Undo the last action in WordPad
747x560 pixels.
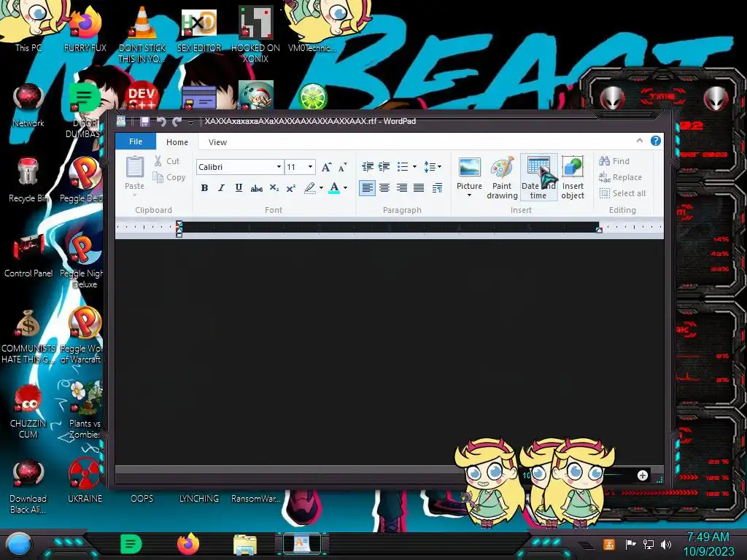(x=161, y=122)
